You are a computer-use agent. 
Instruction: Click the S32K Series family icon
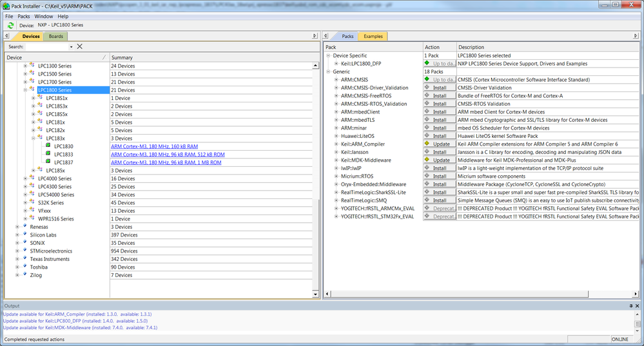tap(32, 202)
